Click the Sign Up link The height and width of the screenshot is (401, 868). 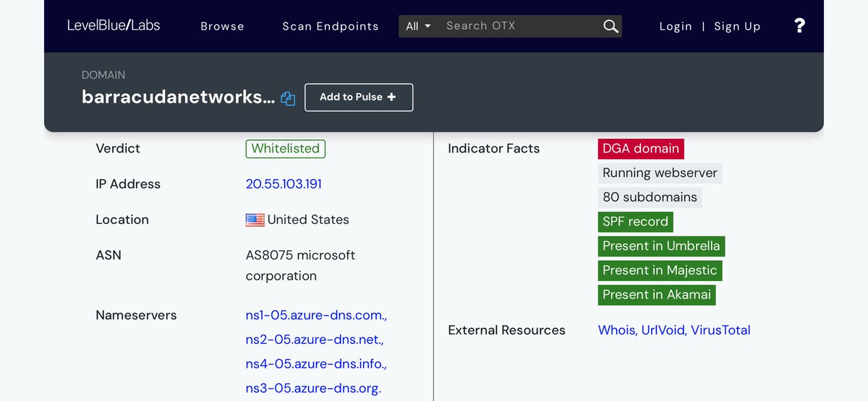point(737,26)
